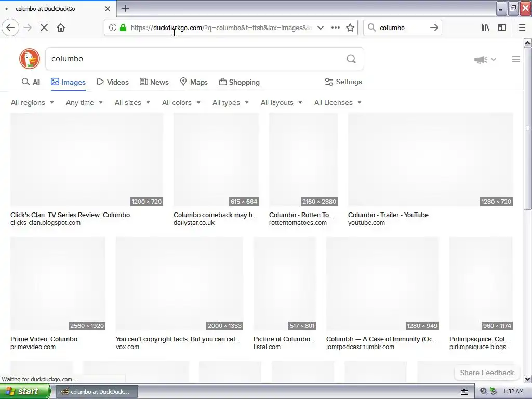The image size is (532, 399).
Task: Open the address bar history dropdown
Action: pyautogui.click(x=320, y=28)
